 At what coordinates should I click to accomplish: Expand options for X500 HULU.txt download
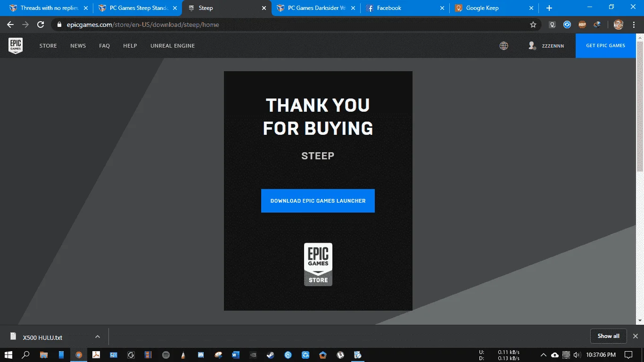(x=98, y=337)
